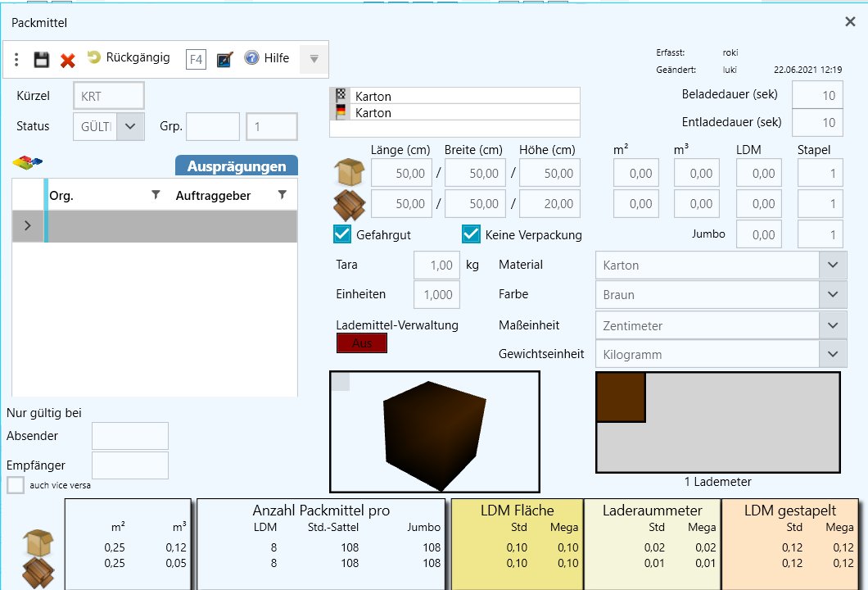This screenshot has width=868, height=590.
Task: Click Höhe field showing 20,00
Action: 549,203
